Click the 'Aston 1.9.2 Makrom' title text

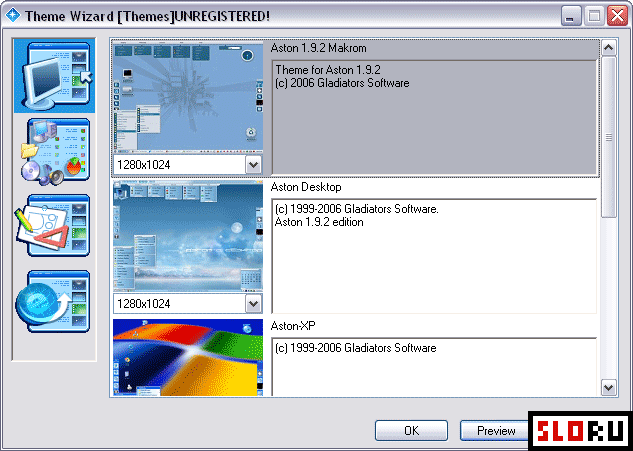coord(319,48)
